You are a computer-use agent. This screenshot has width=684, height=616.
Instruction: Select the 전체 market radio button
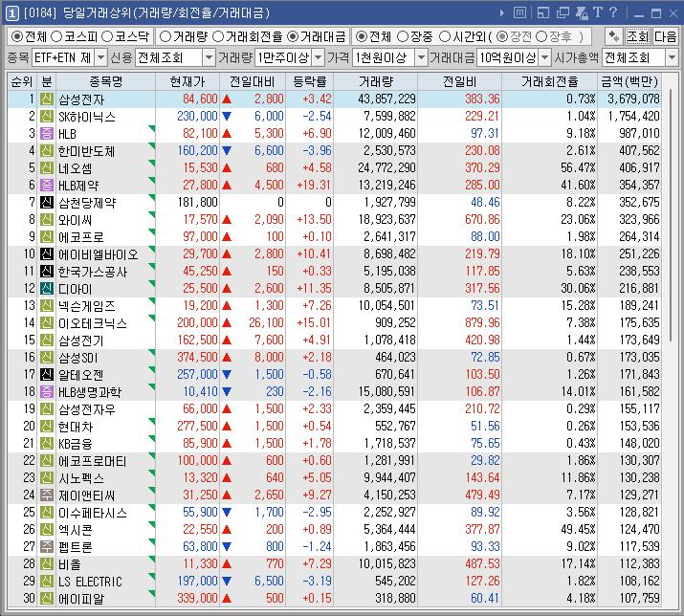click(x=16, y=36)
